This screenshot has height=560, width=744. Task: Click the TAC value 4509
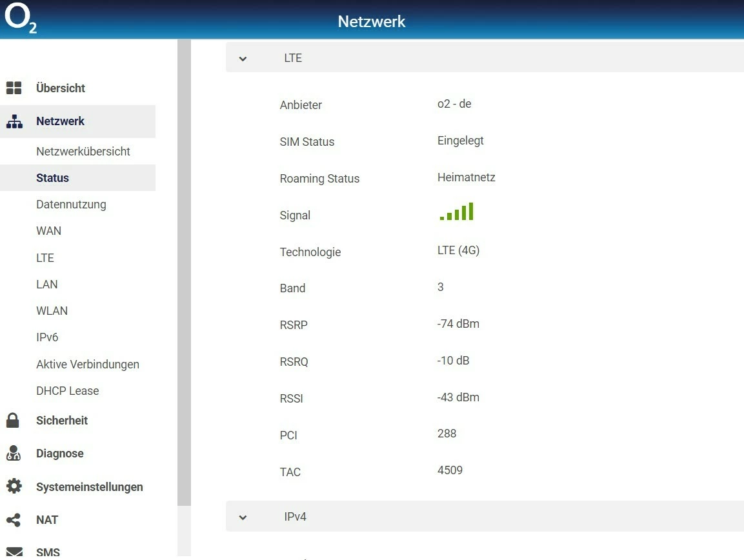pyautogui.click(x=450, y=470)
